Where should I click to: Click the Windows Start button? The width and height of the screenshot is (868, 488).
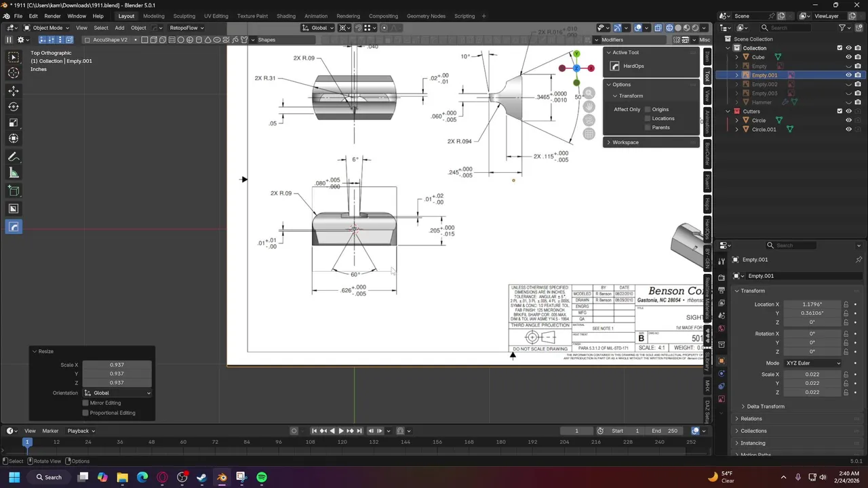(x=14, y=477)
